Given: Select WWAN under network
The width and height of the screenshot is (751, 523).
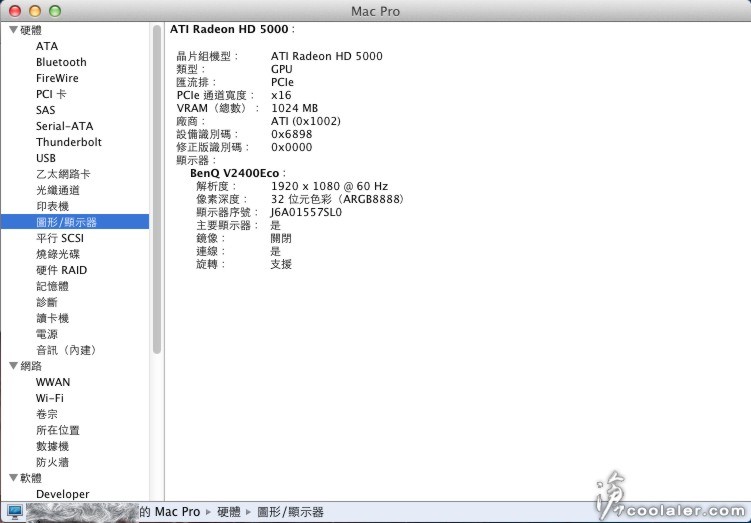Looking at the screenshot, I should point(53,382).
